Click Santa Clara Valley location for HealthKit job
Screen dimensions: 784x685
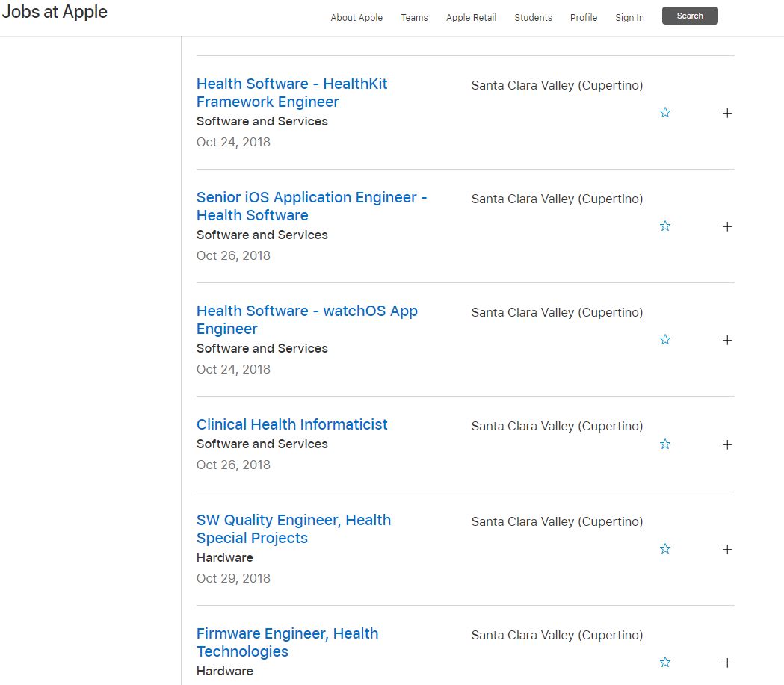coord(557,85)
